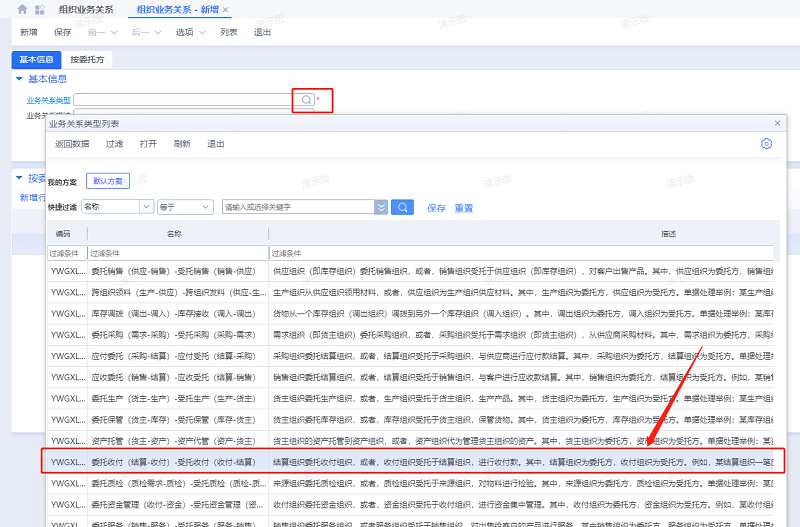
Task: Open the 名称 filter field dropdown
Action: click(x=117, y=207)
